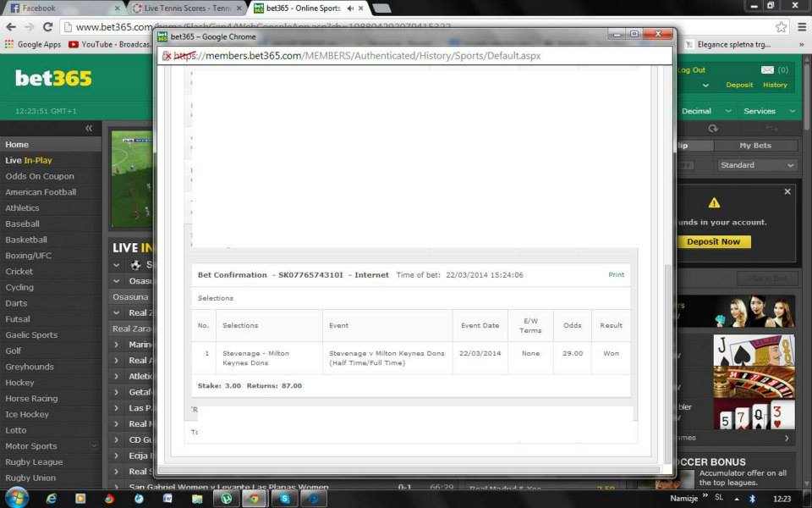Click the taskbar clock 12:23
The image size is (812, 508).
pyautogui.click(x=782, y=499)
